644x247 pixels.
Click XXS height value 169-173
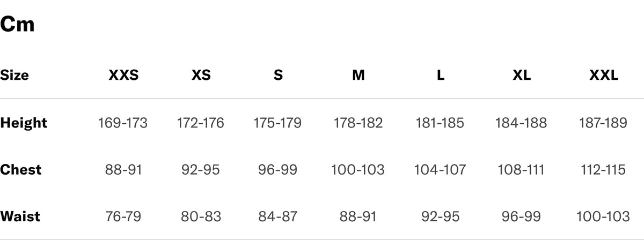coord(123,123)
